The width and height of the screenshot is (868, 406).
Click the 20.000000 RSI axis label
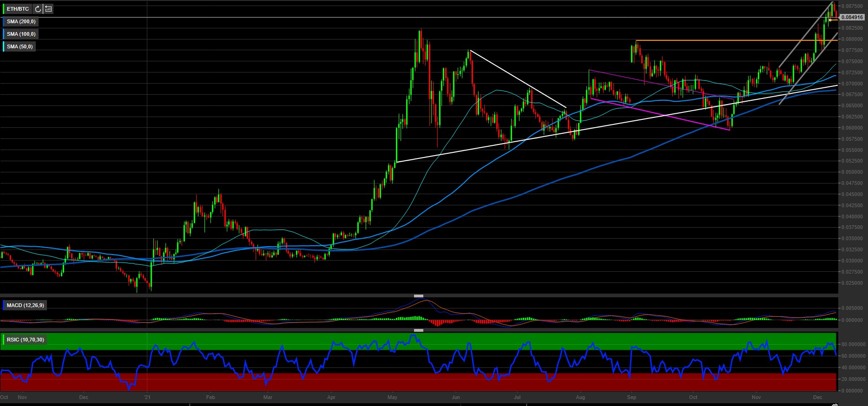[x=854, y=379]
